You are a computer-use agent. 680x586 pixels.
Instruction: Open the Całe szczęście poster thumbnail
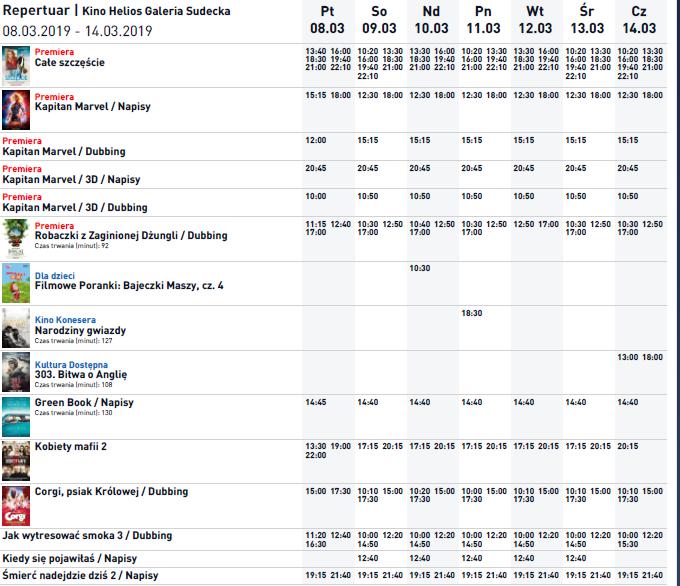tap(16, 66)
